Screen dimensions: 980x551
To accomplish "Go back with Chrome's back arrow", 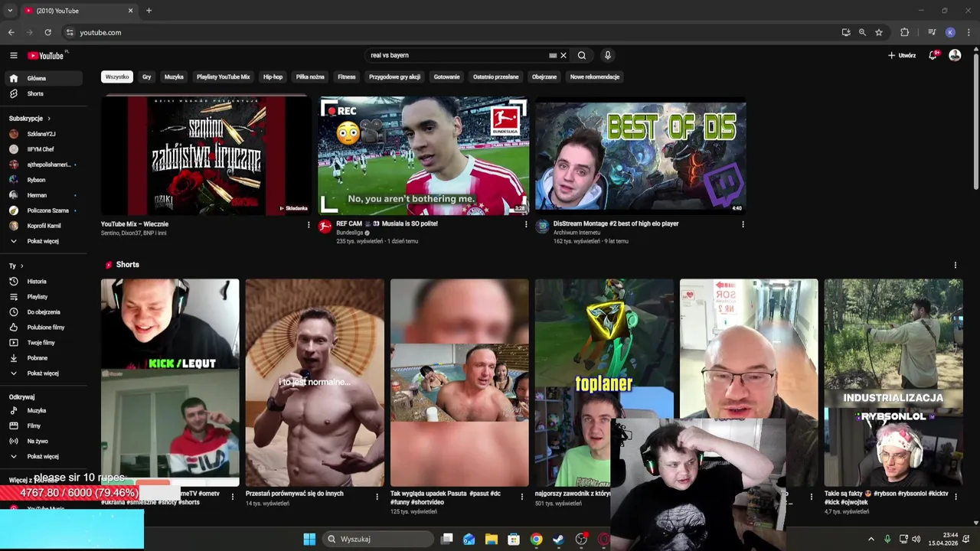I will point(11,32).
